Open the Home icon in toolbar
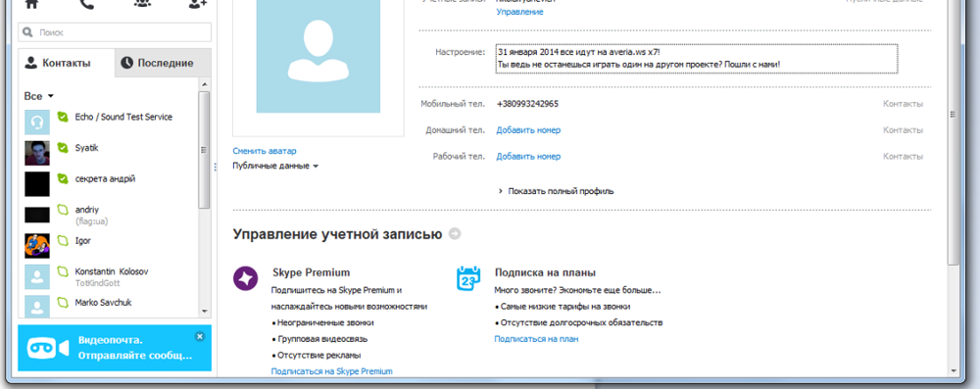This screenshot has width=980, height=389. pos(31,4)
